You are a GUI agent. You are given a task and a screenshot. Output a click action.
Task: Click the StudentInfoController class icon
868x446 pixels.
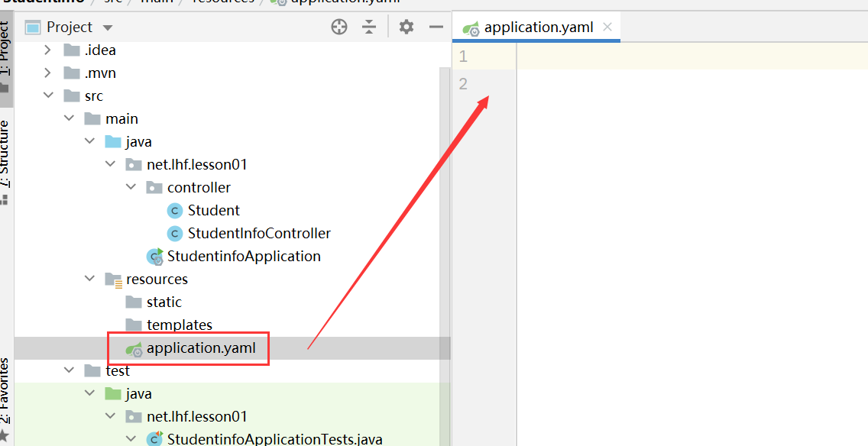coord(174,234)
